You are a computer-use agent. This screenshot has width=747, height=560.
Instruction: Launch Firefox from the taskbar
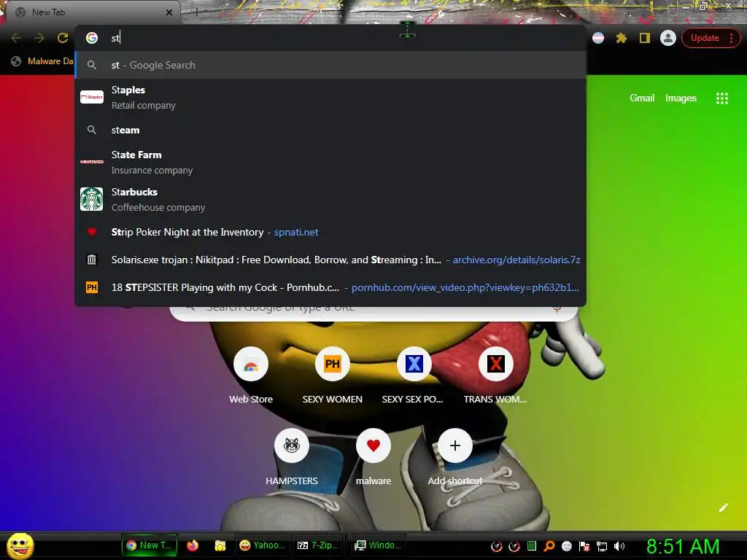point(193,545)
